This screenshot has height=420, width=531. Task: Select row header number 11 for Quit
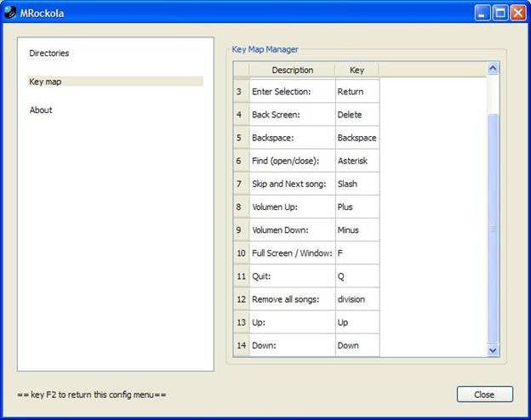click(240, 276)
